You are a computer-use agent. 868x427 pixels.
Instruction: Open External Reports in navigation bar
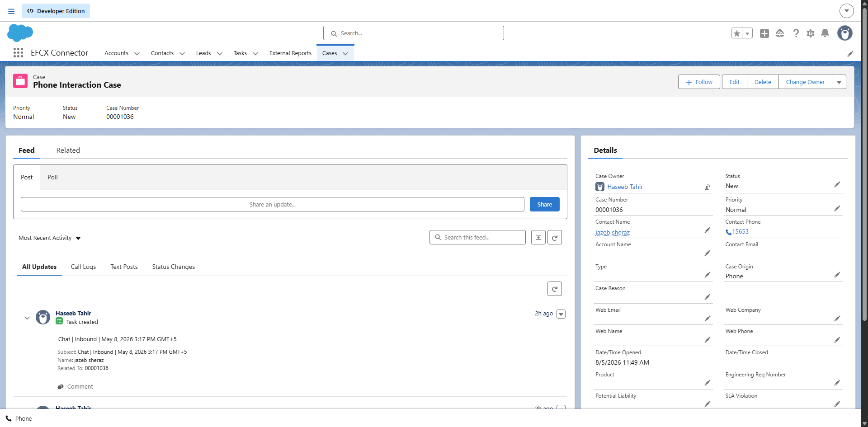point(290,53)
